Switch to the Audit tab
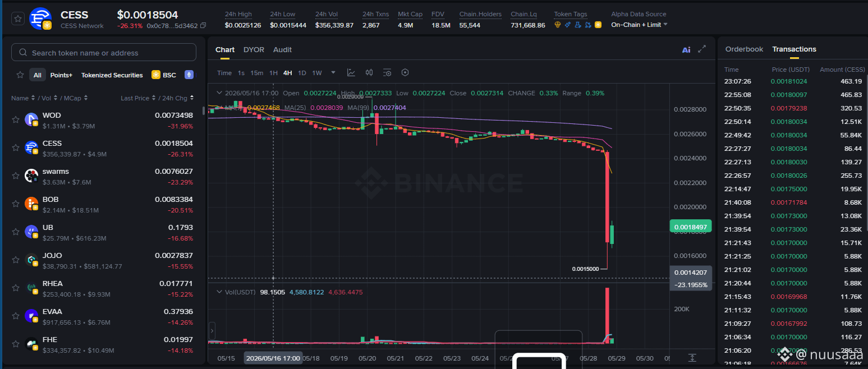Image resolution: width=868 pixels, height=369 pixels. coord(282,49)
